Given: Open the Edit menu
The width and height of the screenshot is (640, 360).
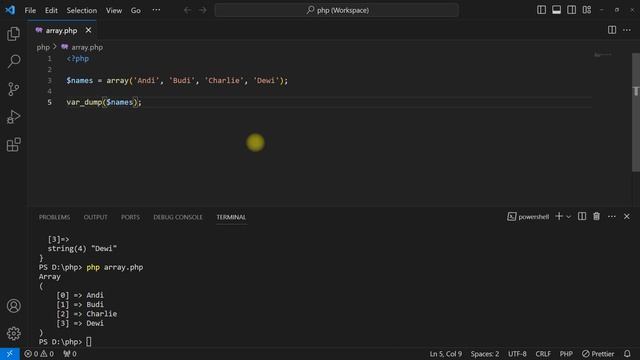Looking at the screenshot, I should (51, 10).
